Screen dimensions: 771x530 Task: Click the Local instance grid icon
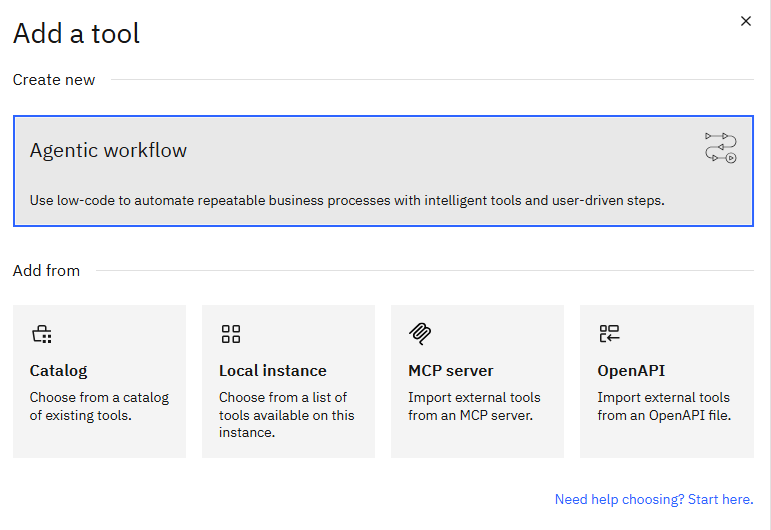click(x=231, y=334)
